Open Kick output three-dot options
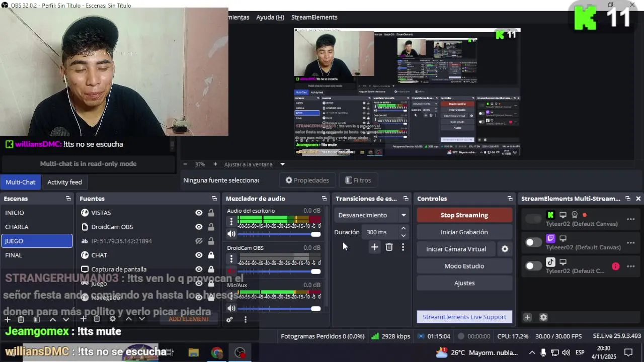Image resolution: width=644 pixels, height=362 pixels. point(630,219)
